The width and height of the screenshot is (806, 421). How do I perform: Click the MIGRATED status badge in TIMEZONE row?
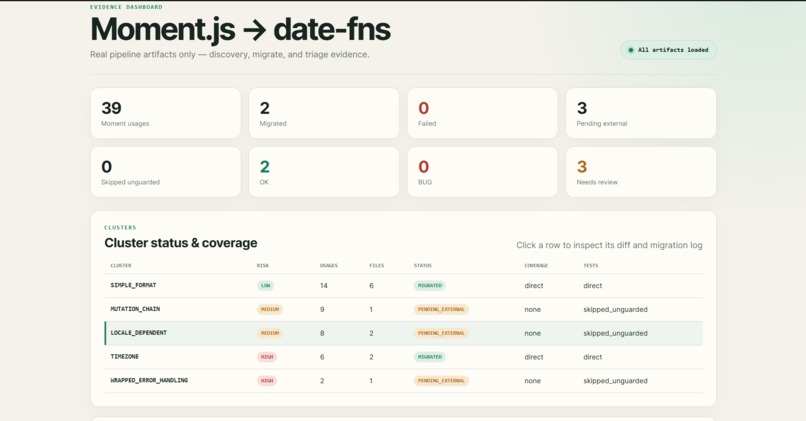[430, 357]
